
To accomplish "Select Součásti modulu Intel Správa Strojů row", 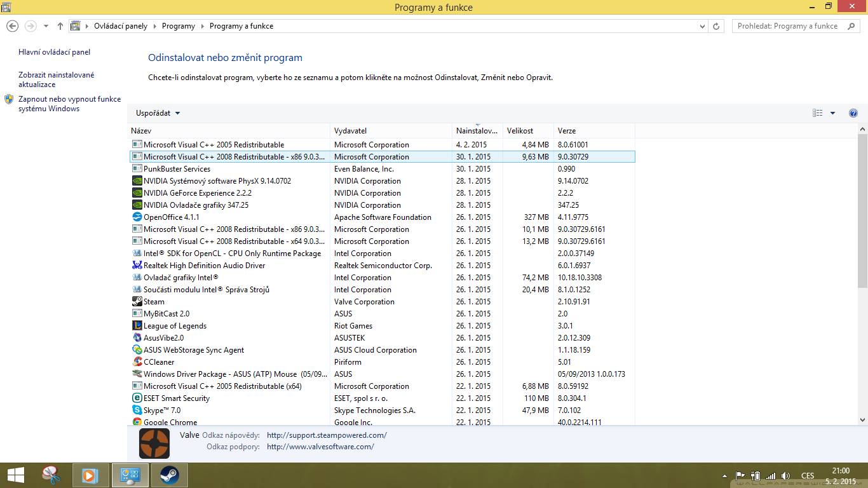I will [383, 289].
